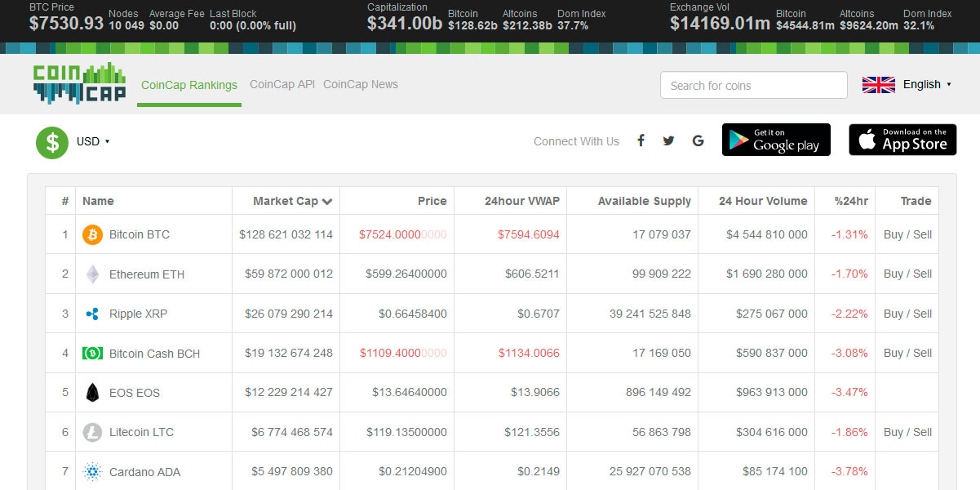Screen dimensions: 980x490
Task: Click Download on the App Store button
Action: pyautogui.click(x=902, y=140)
